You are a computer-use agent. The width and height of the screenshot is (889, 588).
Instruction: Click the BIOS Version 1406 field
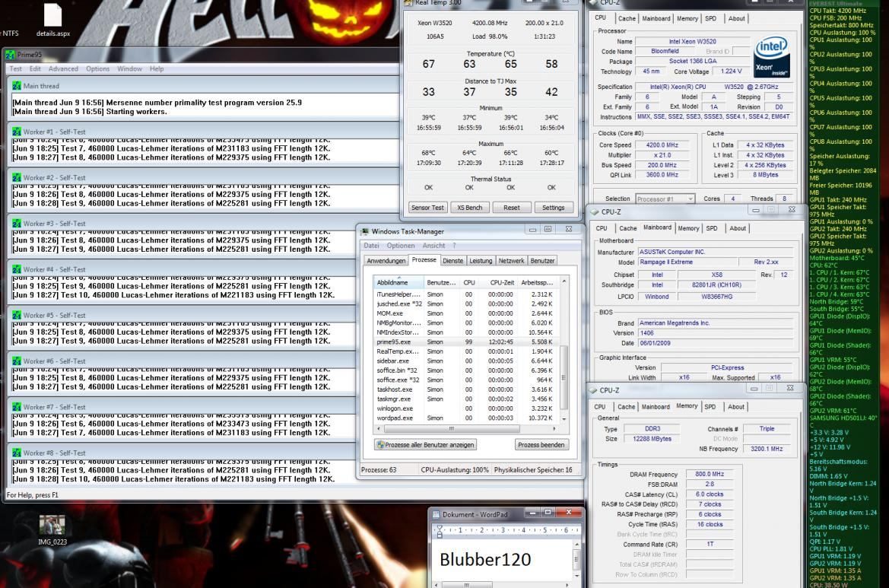(716, 333)
